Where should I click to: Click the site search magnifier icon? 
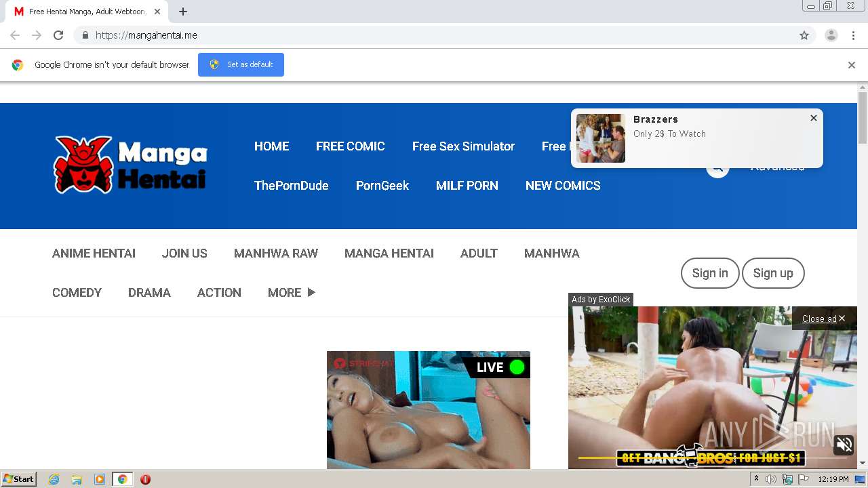tap(717, 168)
